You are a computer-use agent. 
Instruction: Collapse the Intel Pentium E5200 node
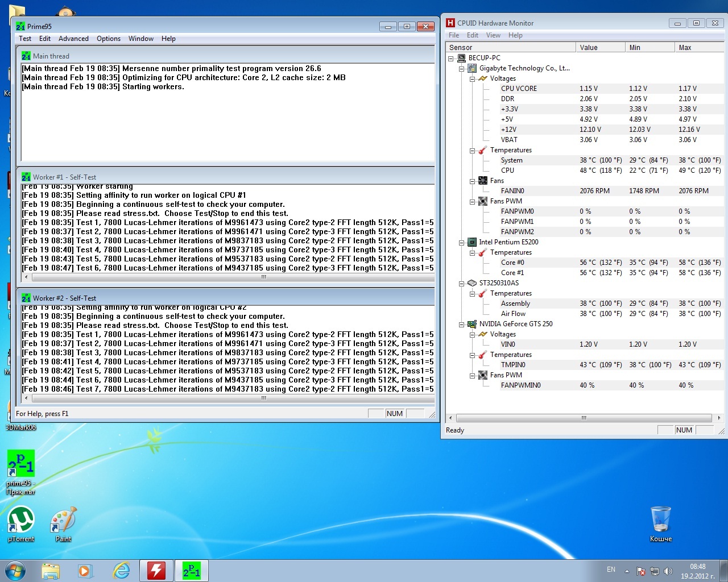coord(462,242)
